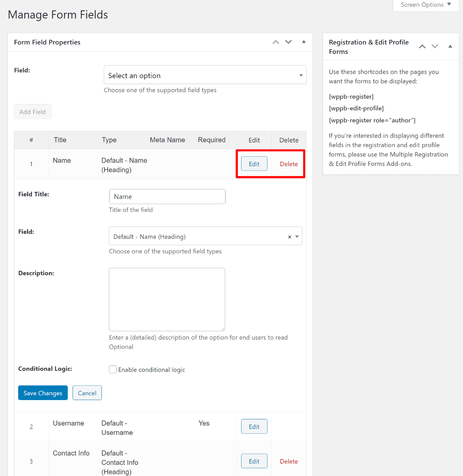The image size is (463, 476).
Task: Edit the Name field row
Action: point(254,164)
